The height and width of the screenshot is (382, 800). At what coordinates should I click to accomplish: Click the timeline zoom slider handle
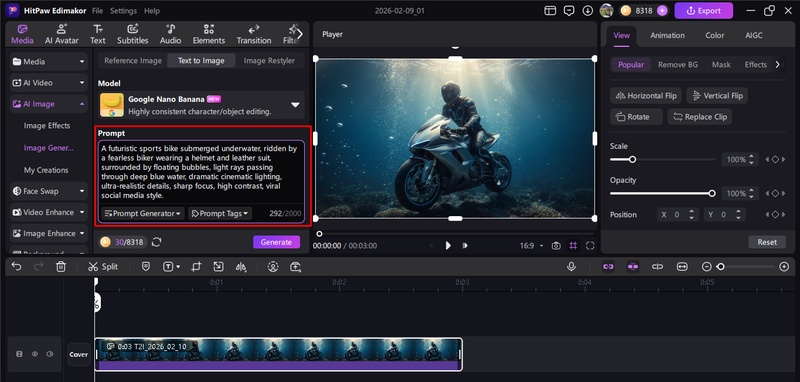point(720,267)
